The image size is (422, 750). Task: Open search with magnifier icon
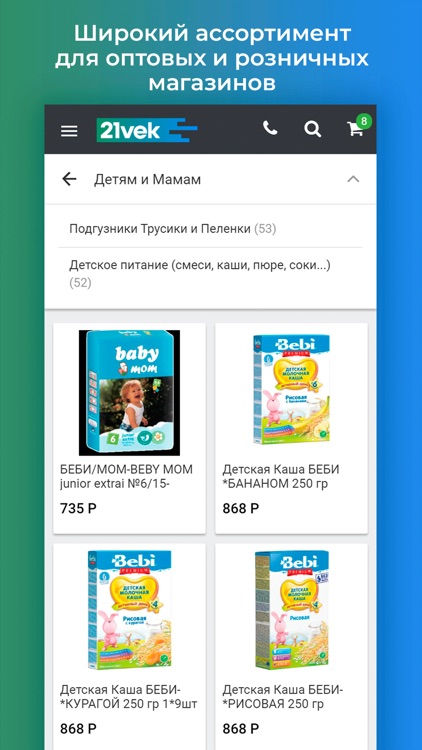point(312,129)
